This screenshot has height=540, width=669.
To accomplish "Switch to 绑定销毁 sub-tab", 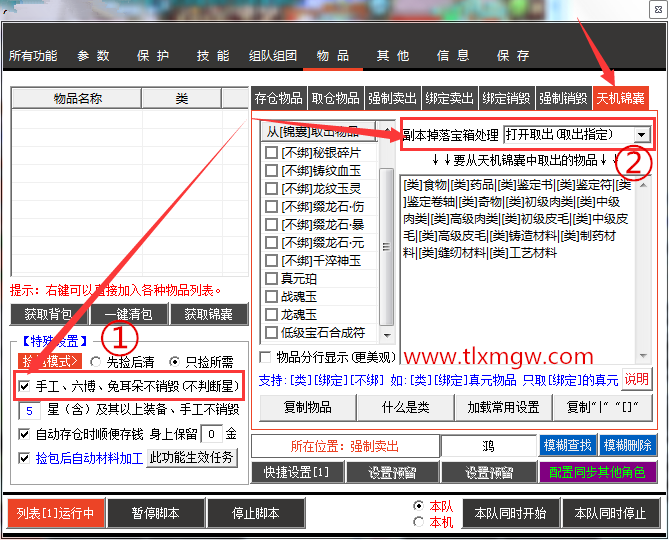I will pos(506,99).
